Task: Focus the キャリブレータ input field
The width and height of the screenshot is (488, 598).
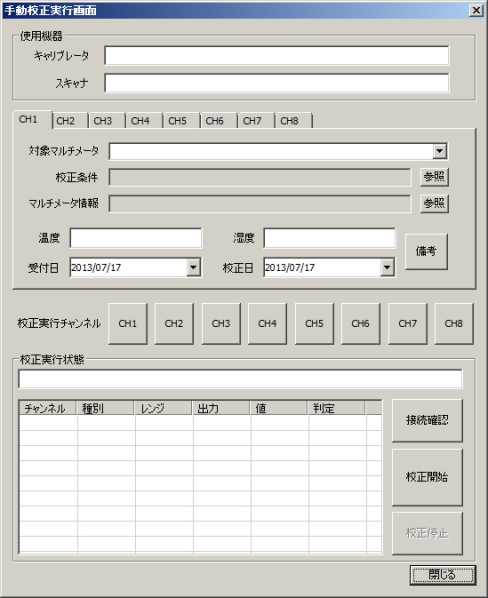Action: click(x=277, y=56)
